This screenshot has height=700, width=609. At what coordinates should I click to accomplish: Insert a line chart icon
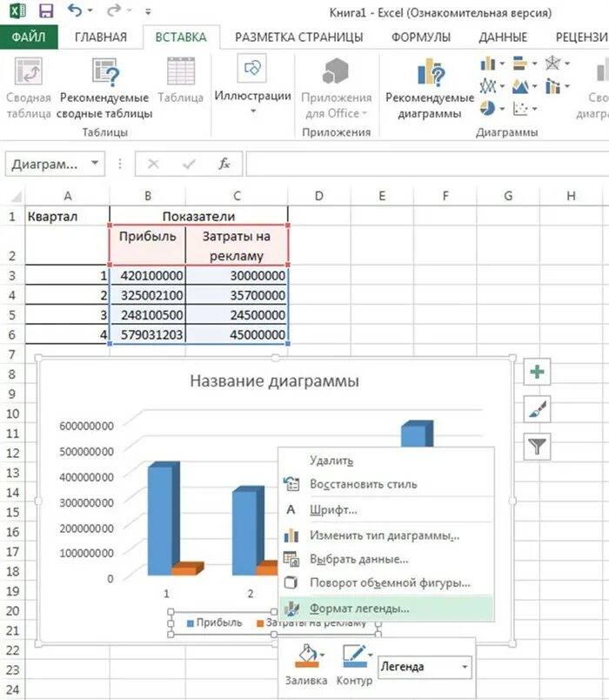coord(488,85)
